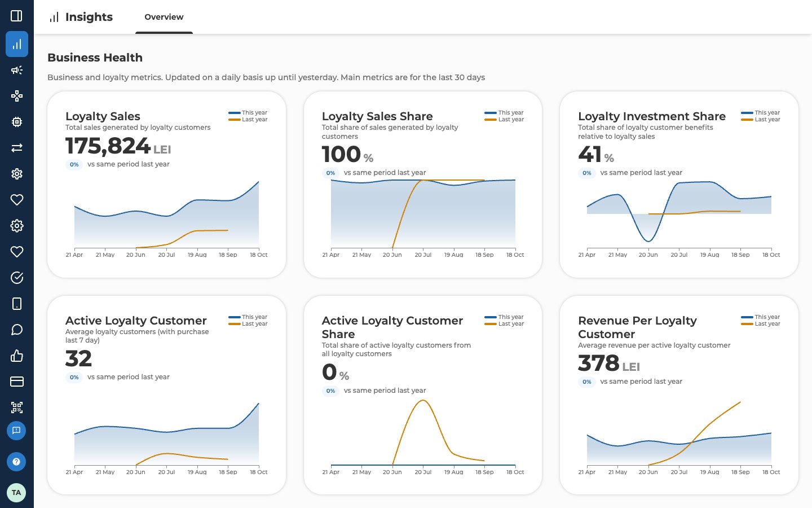
Task: Toggle the sidebar panel icon
Action: pyautogui.click(x=17, y=16)
